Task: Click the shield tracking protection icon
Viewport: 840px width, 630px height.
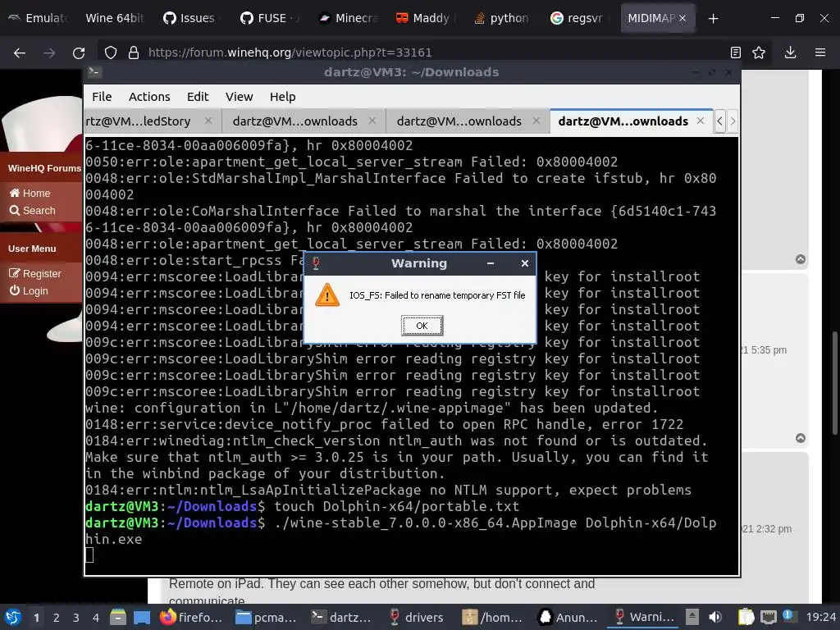Action: click(111, 52)
